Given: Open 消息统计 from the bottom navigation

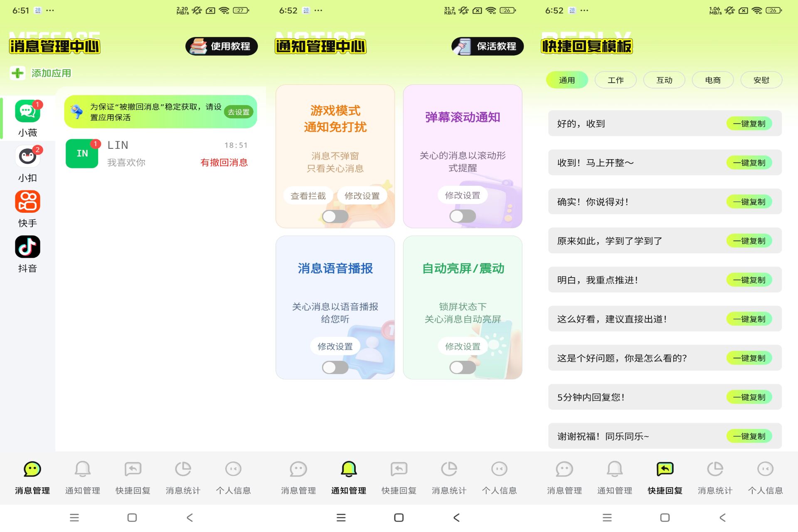Looking at the screenshot, I should pyautogui.click(x=183, y=477).
